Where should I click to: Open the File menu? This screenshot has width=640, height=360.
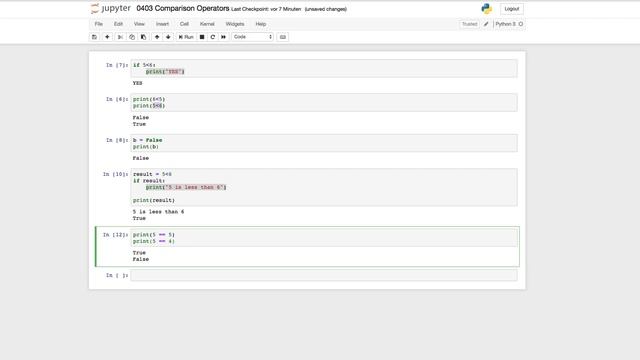(99, 24)
